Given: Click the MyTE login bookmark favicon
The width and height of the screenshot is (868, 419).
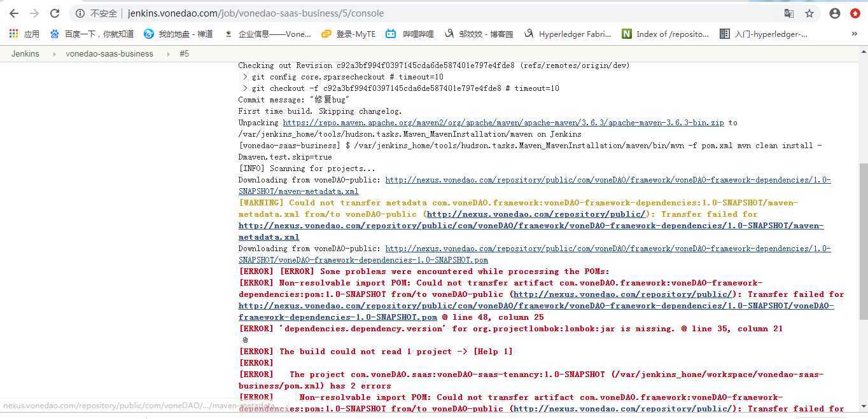Looking at the screenshot, I should 326,34.
